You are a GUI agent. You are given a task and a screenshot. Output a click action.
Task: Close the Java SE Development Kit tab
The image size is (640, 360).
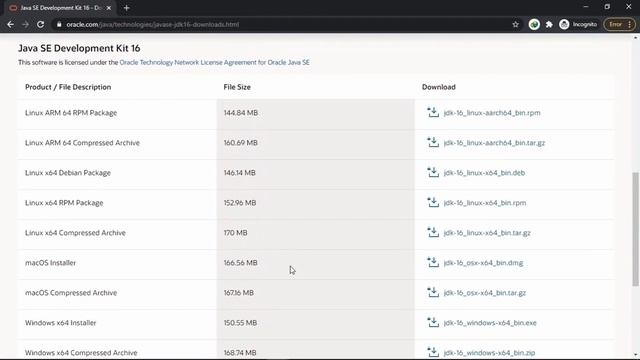(x=109, y=8)
